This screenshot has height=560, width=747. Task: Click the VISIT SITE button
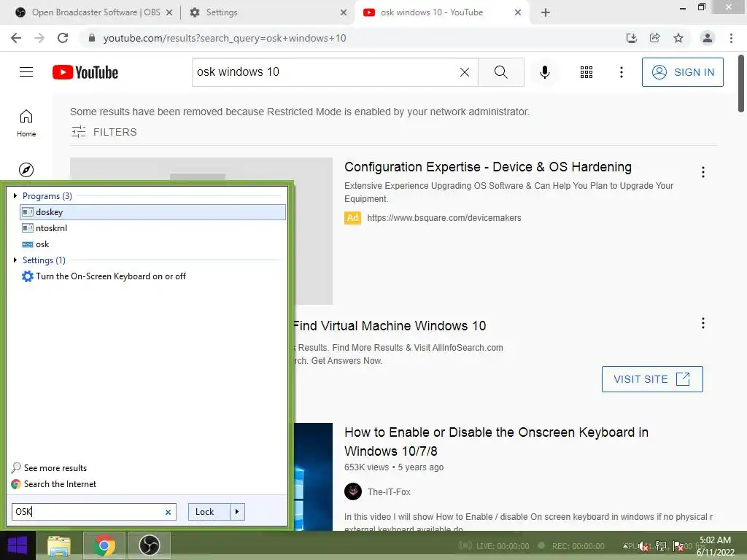(x=652, y=379)
